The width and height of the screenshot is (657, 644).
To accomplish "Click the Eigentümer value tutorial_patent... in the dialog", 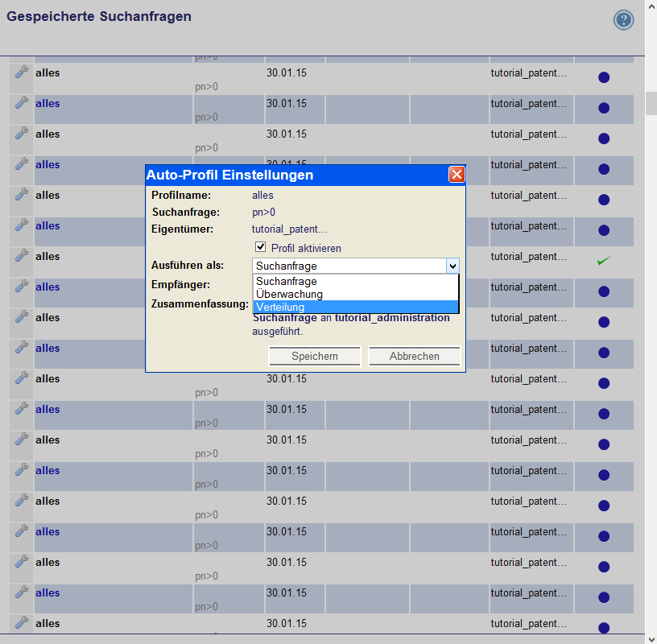I will [290, 229].
